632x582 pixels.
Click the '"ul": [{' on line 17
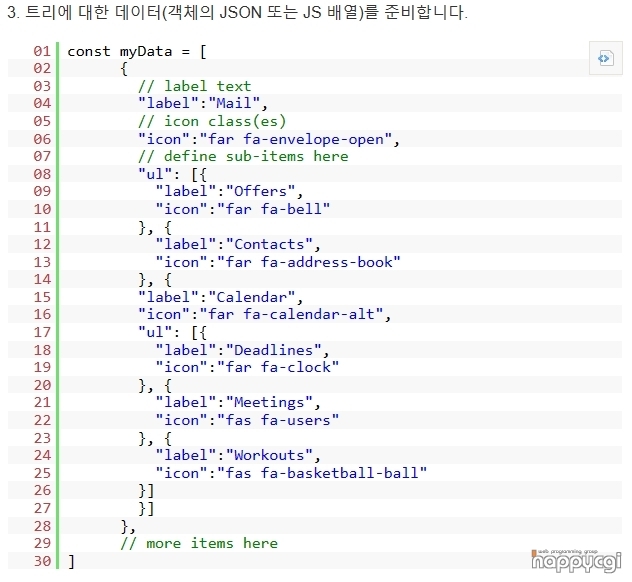coord(173,333)
